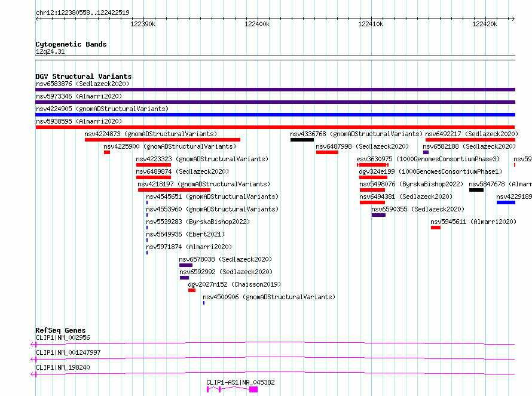Select the nsv5973346 (Almarri2020) variant label
Image resolution: width=532 pixels, height=396 pixels.
tap(79, 96)
